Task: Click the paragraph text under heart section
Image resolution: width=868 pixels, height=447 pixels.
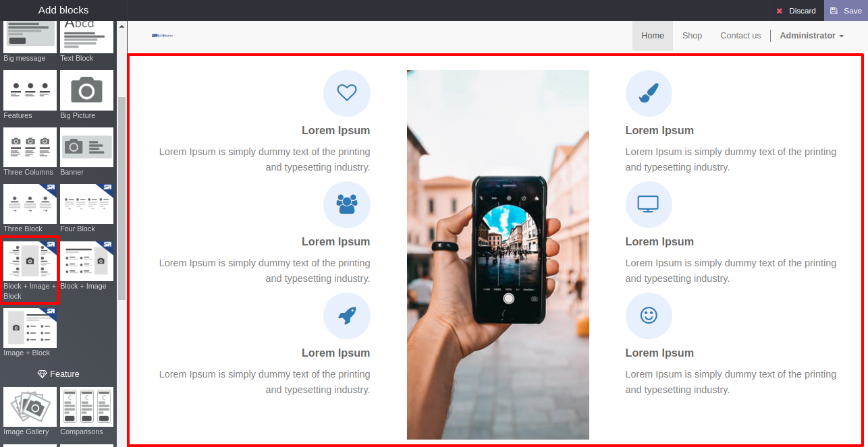Action: click(x=265, y=160)
